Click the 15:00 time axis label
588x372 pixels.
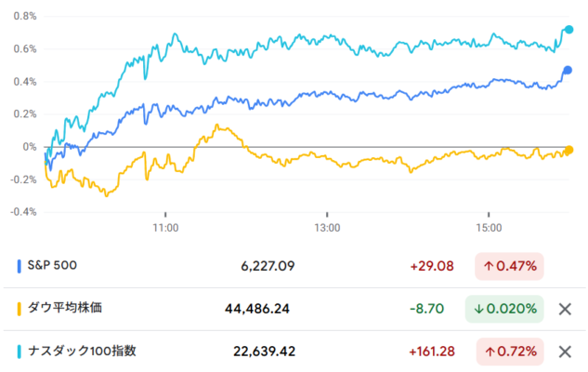[489, 228]
